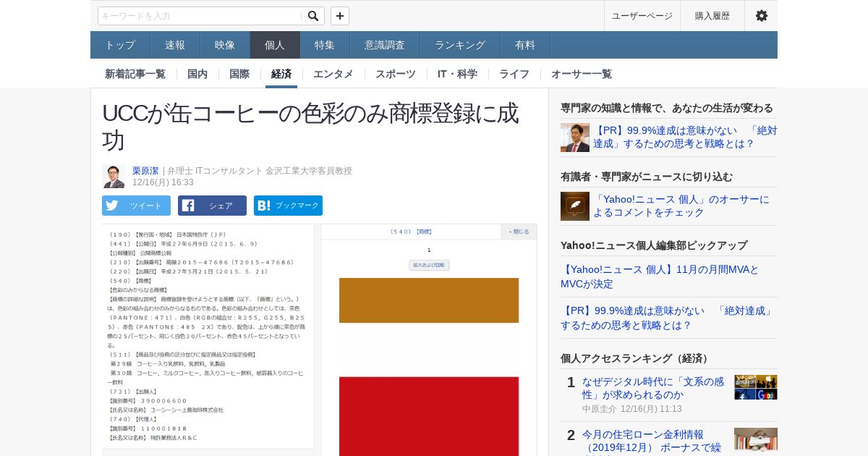The height and width of the screenshot is (456, 868).
Task: Open settings gear icon
Action: (x=762, y=16)
